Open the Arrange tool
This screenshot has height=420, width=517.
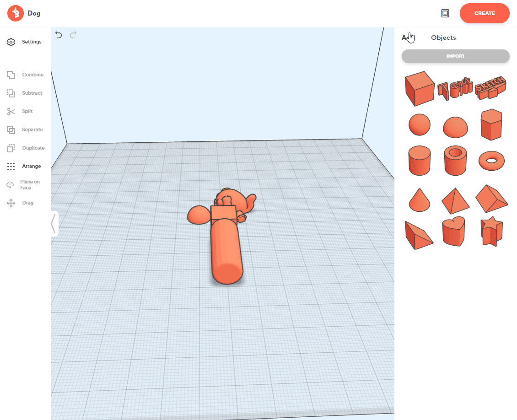coord(26,167)
